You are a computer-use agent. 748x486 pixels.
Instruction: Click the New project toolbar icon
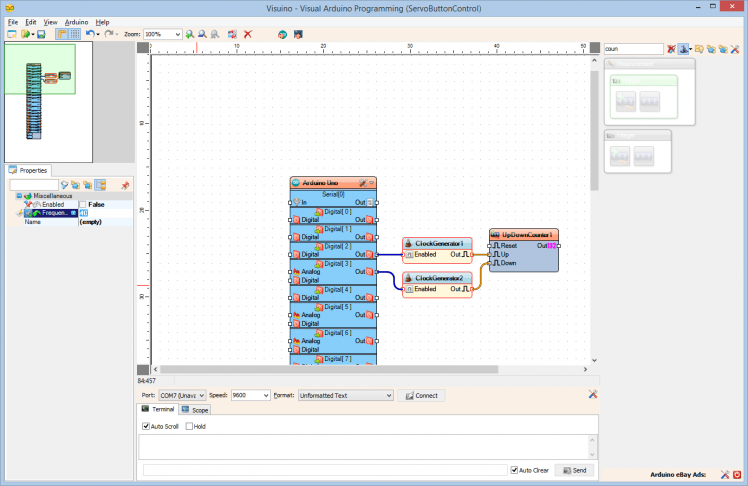(x=12, y=34)
